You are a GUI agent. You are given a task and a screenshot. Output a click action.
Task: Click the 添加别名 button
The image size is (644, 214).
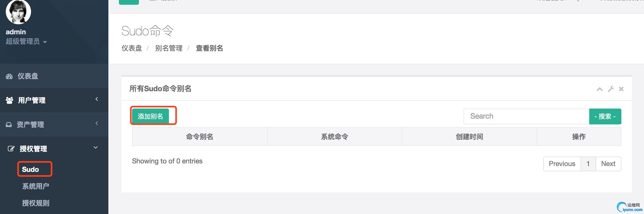pos(150,116)
